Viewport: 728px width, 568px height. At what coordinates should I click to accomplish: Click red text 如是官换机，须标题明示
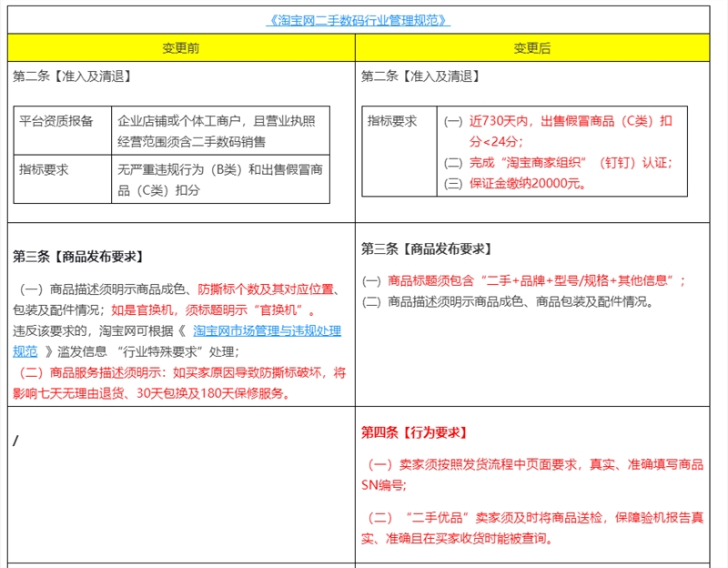pos(213,310)
